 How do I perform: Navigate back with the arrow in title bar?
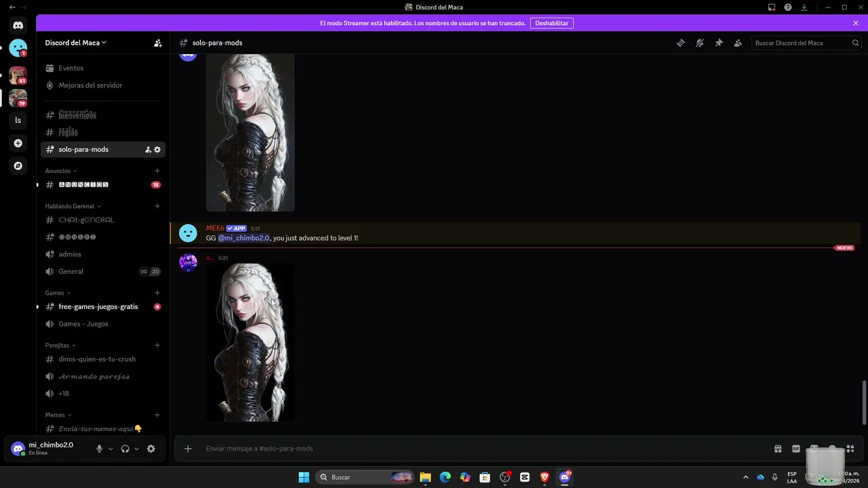pos(12,7)
